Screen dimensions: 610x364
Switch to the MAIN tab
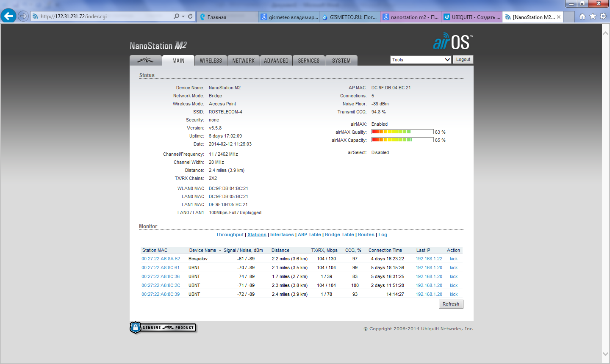coord(178,61)
